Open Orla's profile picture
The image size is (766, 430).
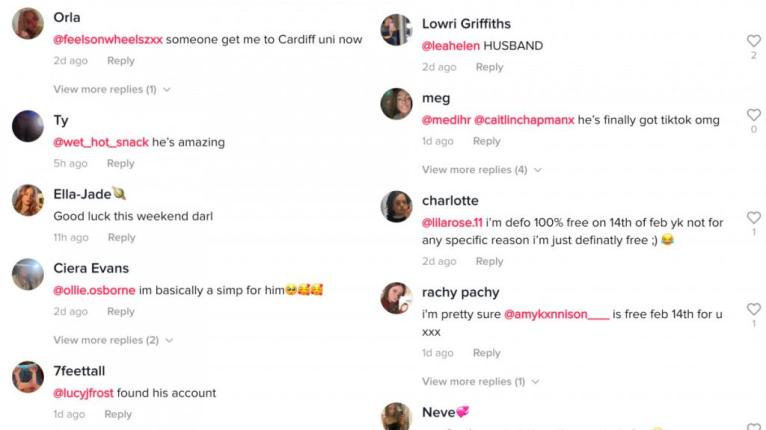coord(28,23)
